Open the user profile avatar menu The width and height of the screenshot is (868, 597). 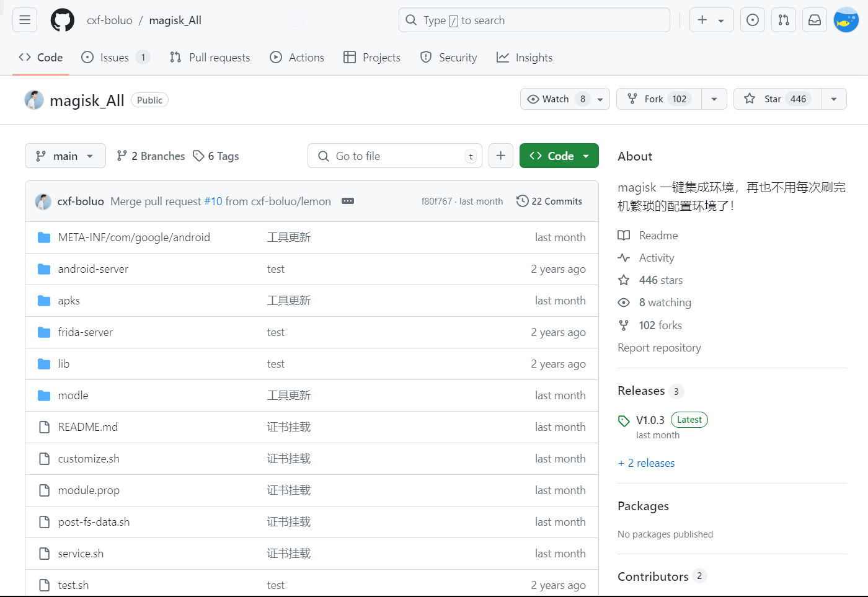[846, 20]
